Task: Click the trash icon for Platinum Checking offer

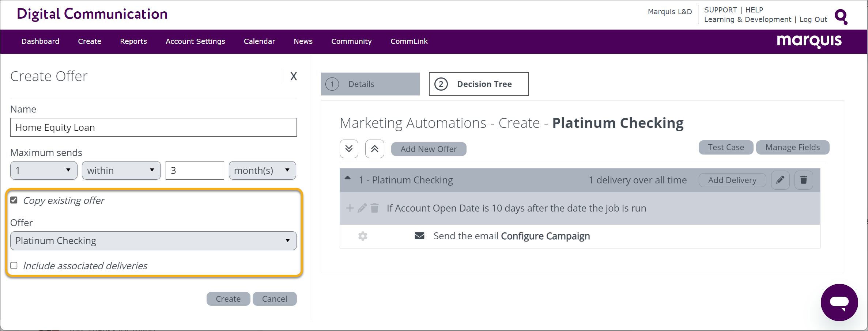Action: [x=804, y=180]
